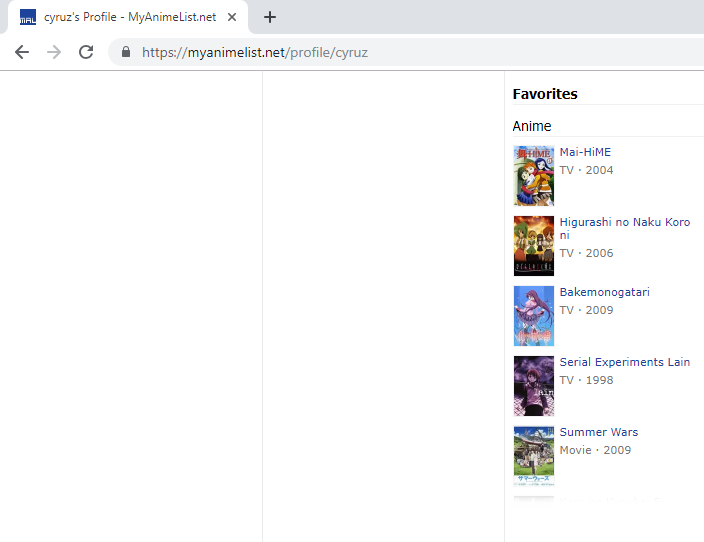Click the browser forward arrow
The width and height of the screenshot is (704, 542).
[x=54, y=53]
